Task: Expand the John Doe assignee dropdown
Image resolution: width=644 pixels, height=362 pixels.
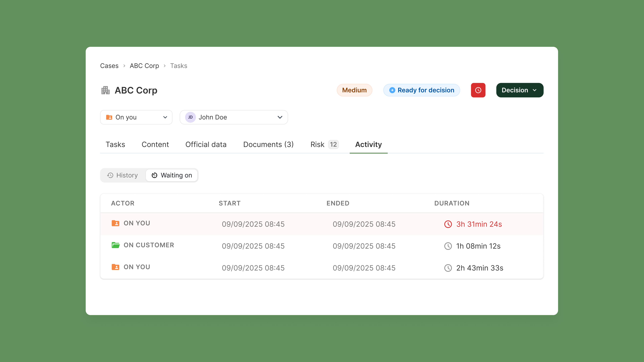Action: pos(234,117)
